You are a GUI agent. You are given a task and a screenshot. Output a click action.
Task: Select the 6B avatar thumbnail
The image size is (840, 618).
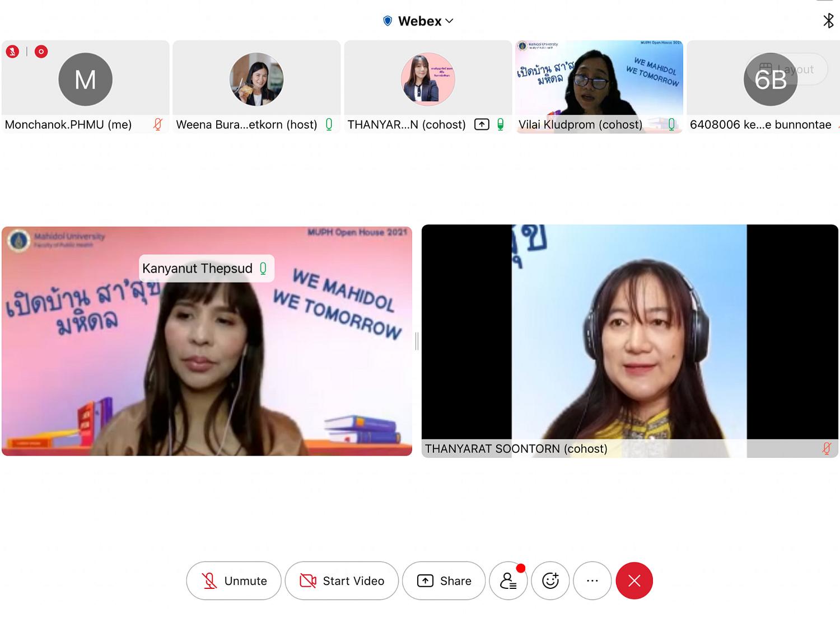771,79
